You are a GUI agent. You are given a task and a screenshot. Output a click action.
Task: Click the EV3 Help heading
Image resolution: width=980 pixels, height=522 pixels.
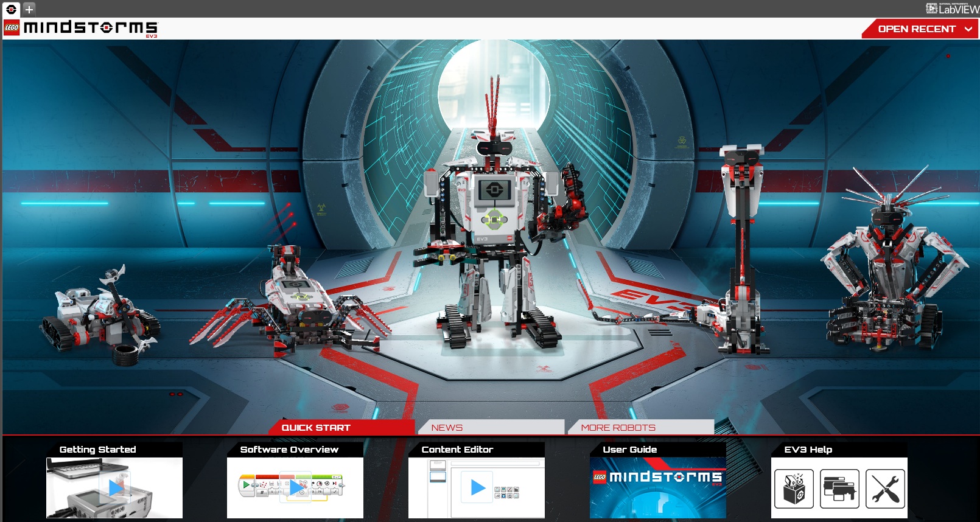tap(808, 450)
